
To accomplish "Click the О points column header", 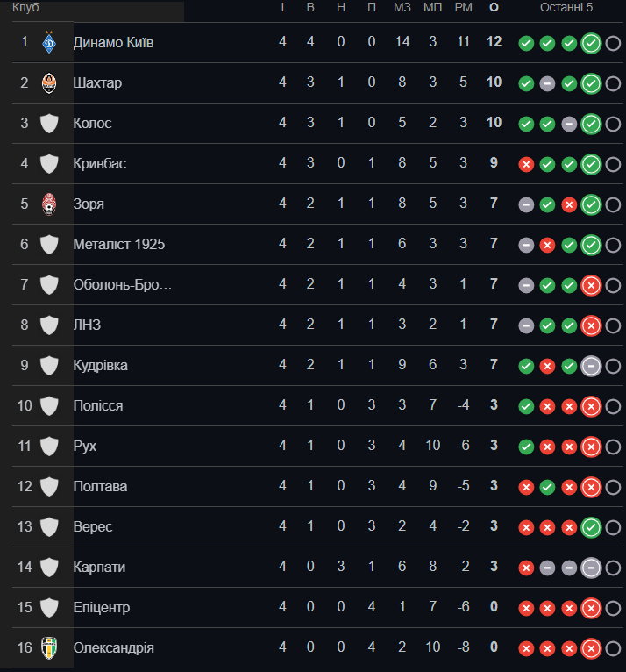I will [x=494, y=7].
